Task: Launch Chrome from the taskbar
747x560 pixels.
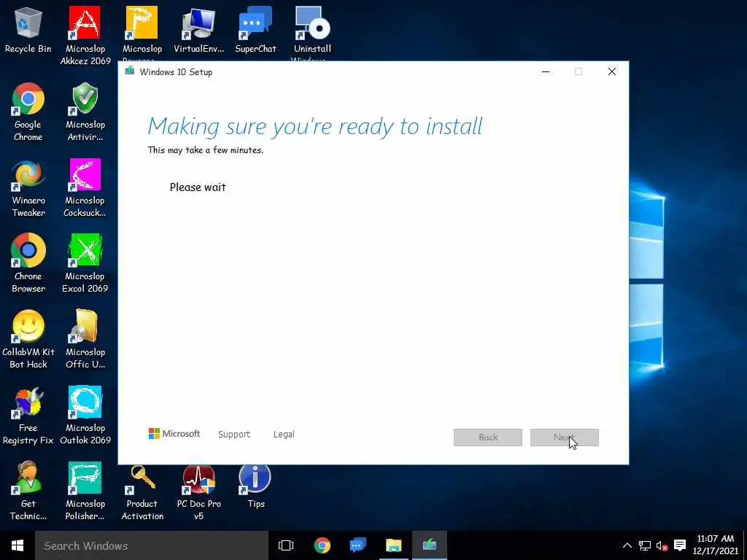Action: pos(322,545)
